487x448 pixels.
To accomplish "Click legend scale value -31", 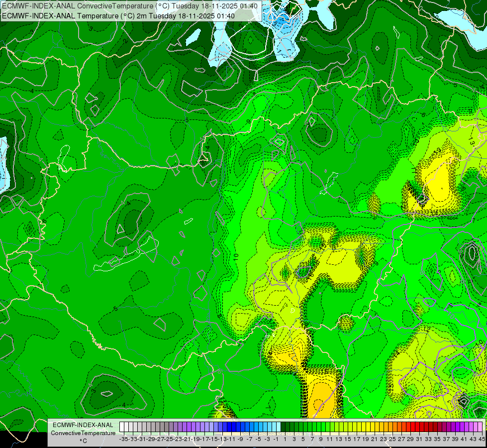I will coord(142,439).
